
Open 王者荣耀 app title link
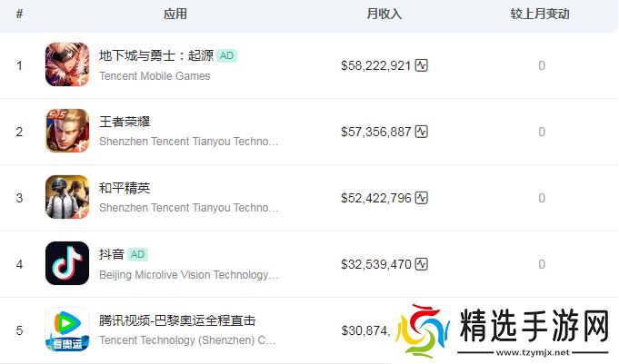point(124,122)
